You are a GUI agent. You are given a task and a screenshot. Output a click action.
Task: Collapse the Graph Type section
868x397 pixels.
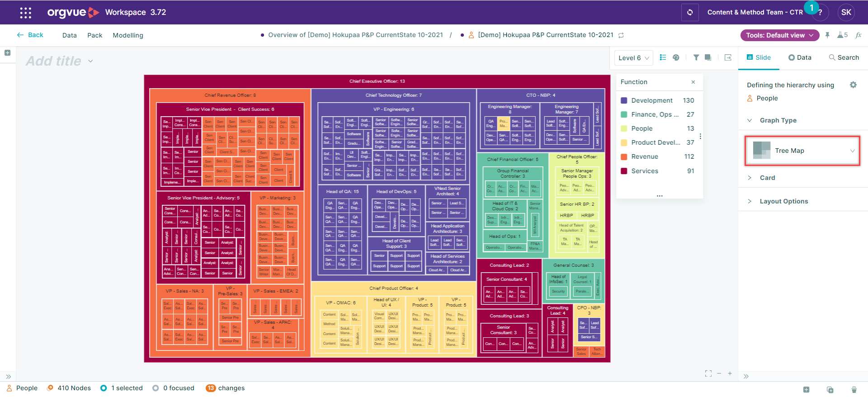[x=750, y=120]
